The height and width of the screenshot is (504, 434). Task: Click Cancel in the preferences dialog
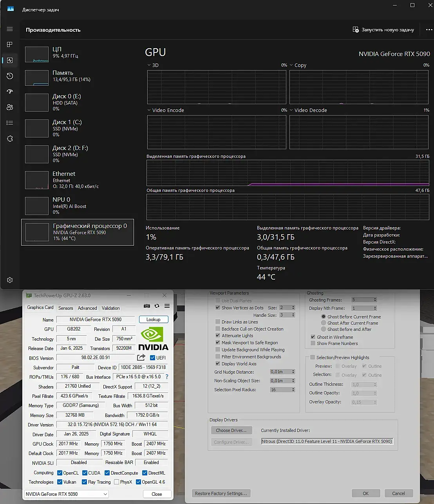pos(398,493)
